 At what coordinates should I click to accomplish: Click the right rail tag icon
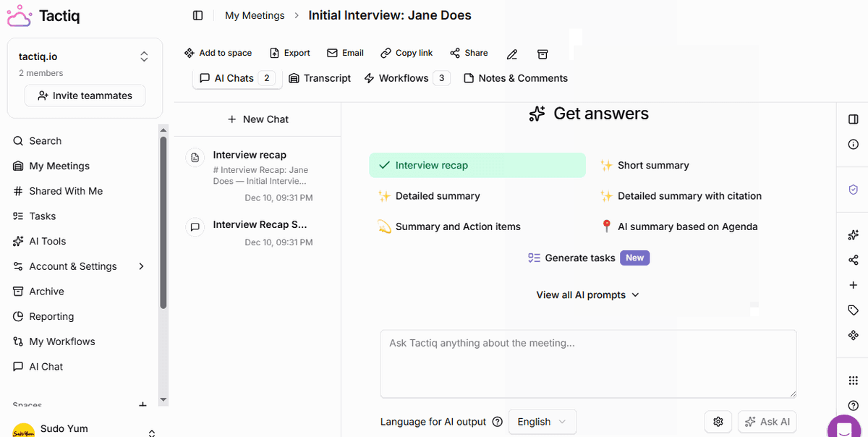853,310
